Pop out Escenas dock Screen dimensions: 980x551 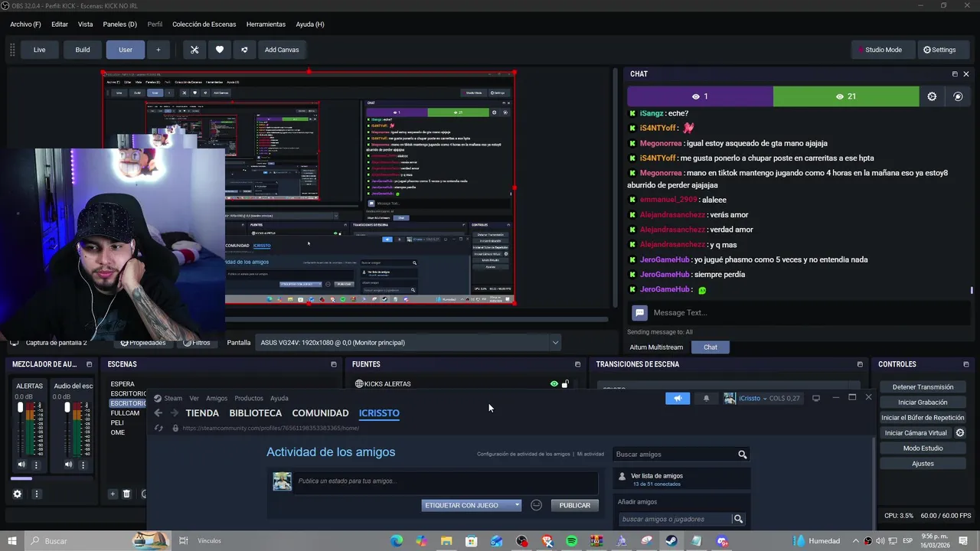[x=333, y=364]
